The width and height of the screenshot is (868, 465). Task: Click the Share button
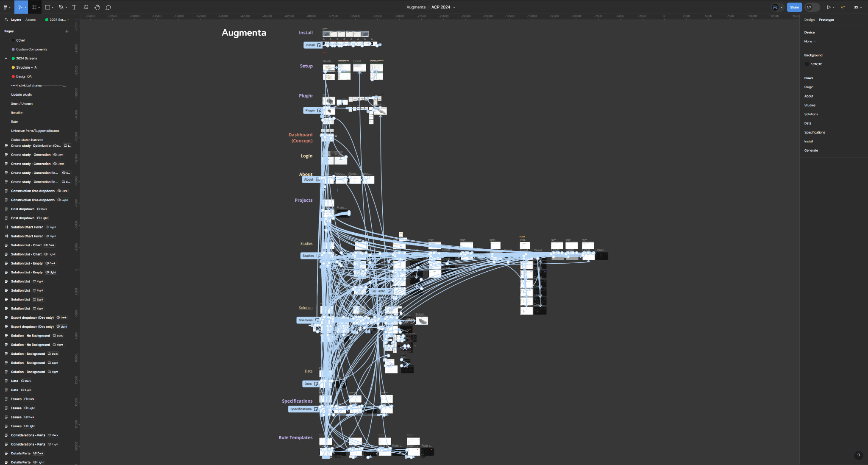[794, 7]
